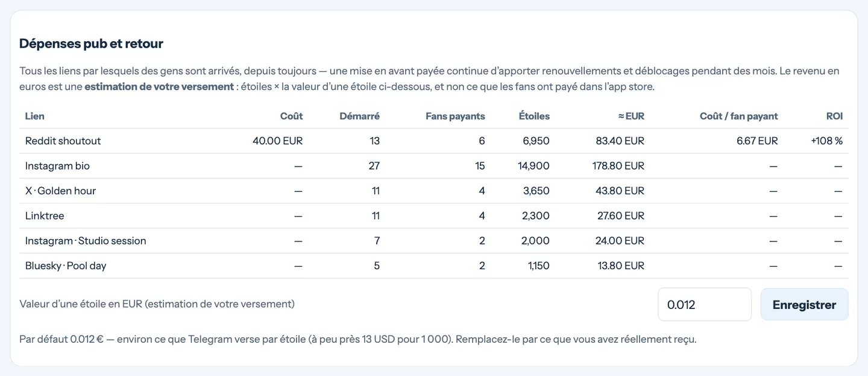Click the Coût / fan payant header
This screenshot has height=376, width=868.
[x=738, y=116]
